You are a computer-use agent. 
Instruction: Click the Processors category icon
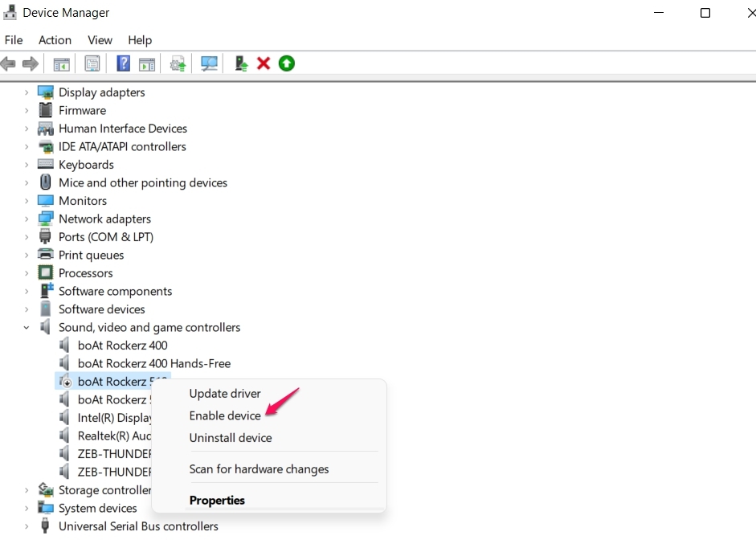(45, 273)
